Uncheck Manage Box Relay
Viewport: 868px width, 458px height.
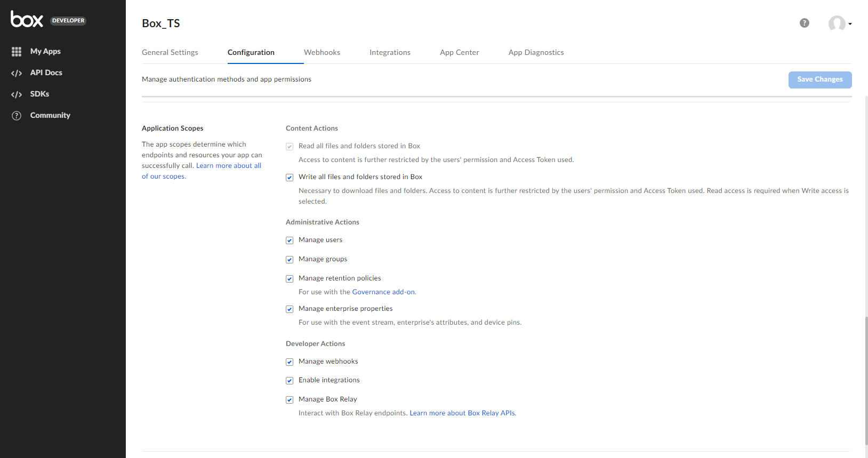(290, 400)
